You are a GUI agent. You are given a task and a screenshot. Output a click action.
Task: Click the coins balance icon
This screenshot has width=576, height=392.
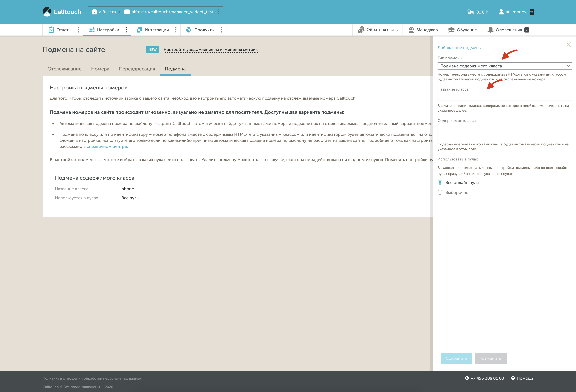tap(470, 12)
